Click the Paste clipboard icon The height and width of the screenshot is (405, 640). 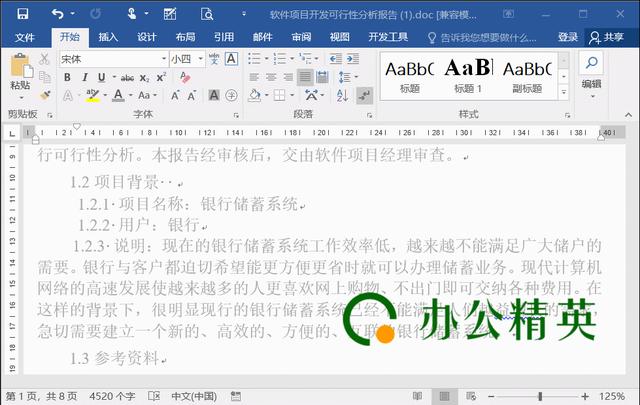point(20,66)
